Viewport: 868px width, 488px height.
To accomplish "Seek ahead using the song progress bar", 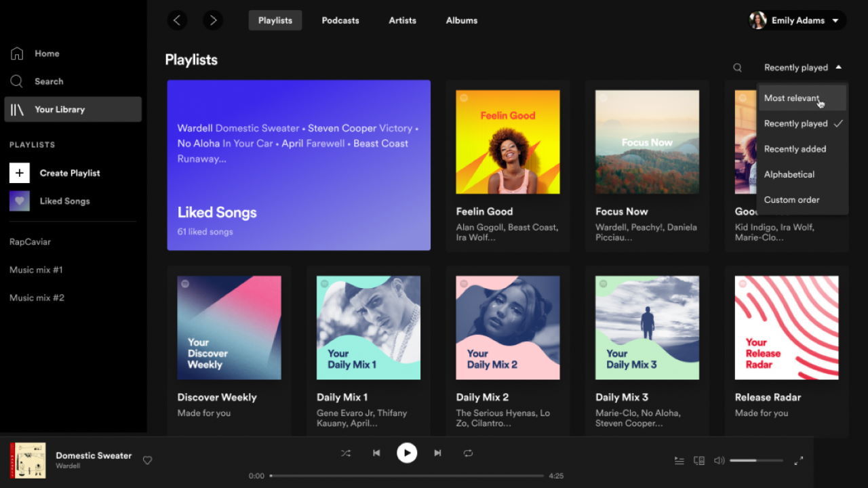I will tap(407, 475).
